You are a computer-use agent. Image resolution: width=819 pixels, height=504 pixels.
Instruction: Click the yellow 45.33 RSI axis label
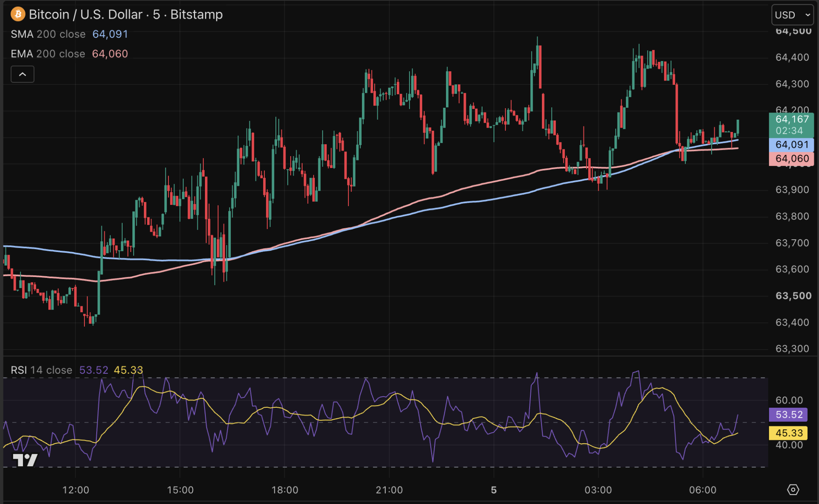(x=788, y=433)
